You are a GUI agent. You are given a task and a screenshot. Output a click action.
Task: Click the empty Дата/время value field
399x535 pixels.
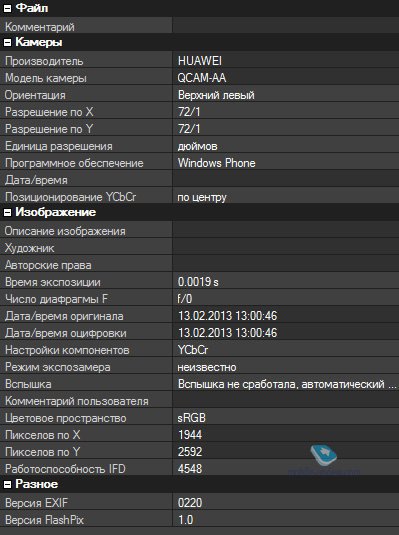(286, 178)
